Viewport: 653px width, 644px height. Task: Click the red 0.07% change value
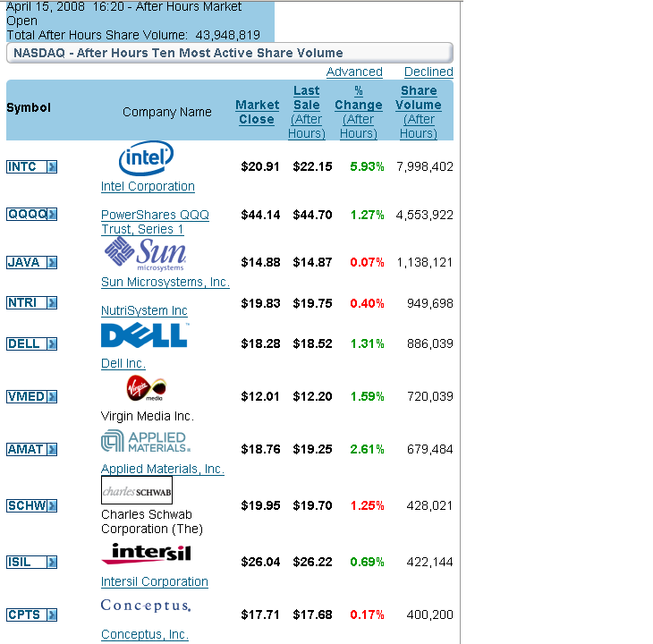pyautogui.click(x=367, y=262)
